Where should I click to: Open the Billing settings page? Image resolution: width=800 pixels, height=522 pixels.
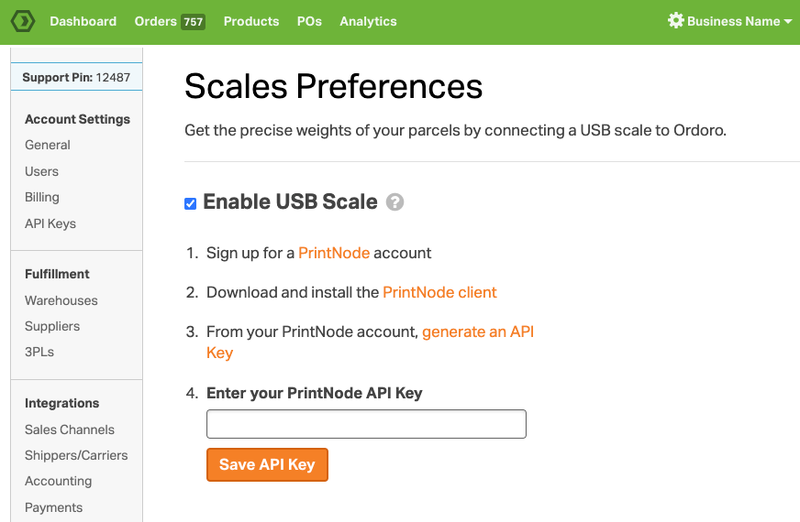pos(42,197)
